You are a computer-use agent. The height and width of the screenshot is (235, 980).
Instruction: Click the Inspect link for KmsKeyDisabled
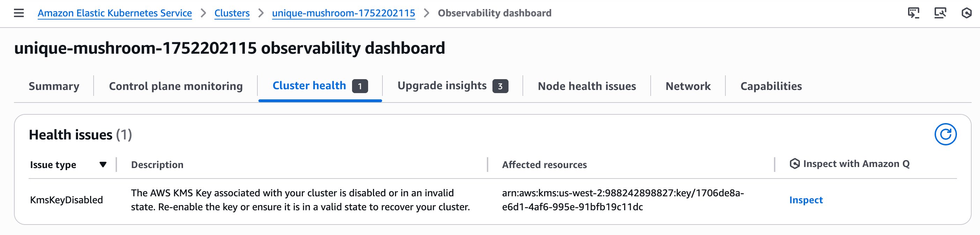[x=805, y=200]
